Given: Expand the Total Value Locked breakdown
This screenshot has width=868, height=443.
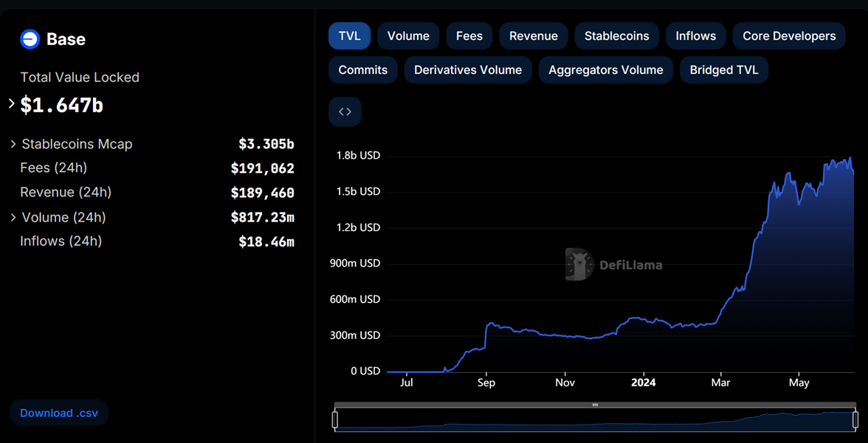Looking at the screenshot, I should click(12, 104).
